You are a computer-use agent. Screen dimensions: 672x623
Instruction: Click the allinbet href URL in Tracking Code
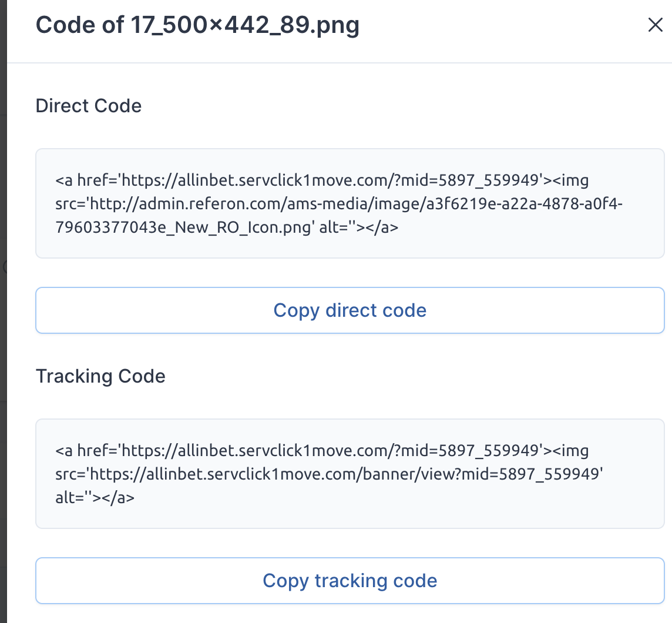(x=330, y=451)
